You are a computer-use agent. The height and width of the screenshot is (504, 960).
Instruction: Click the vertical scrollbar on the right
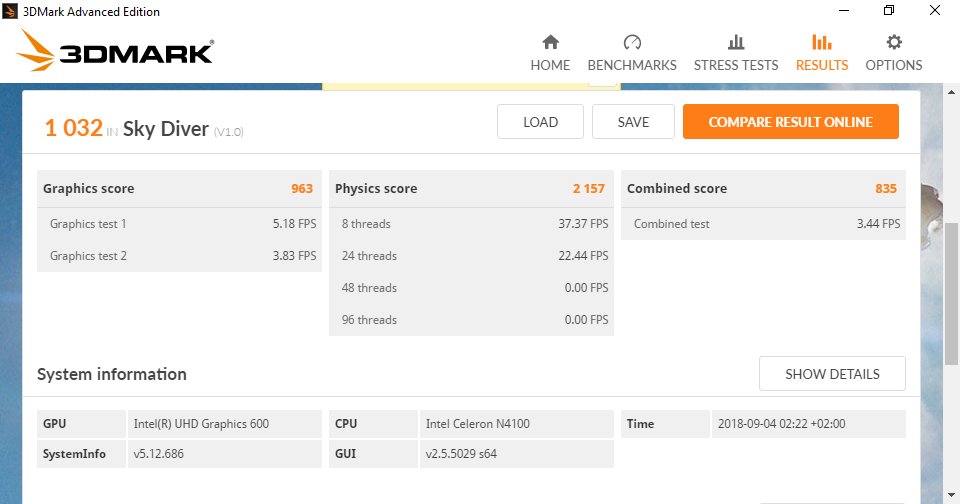point(952,290)
